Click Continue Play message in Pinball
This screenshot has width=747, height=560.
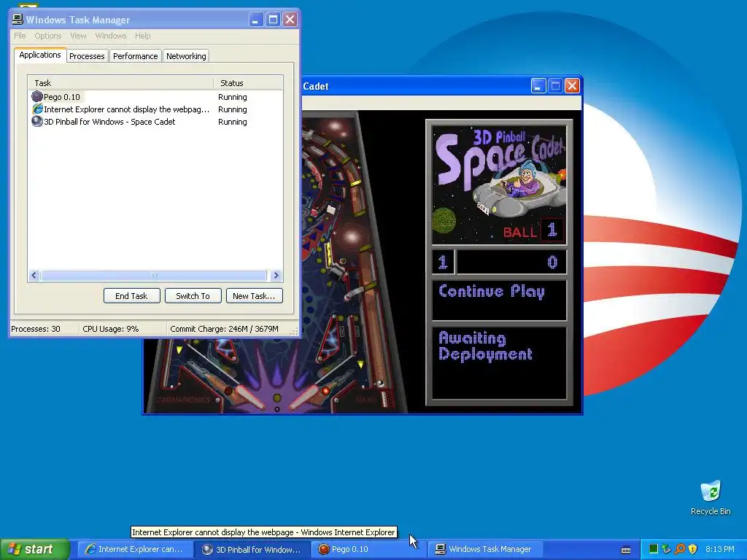[x=492, y=292]
